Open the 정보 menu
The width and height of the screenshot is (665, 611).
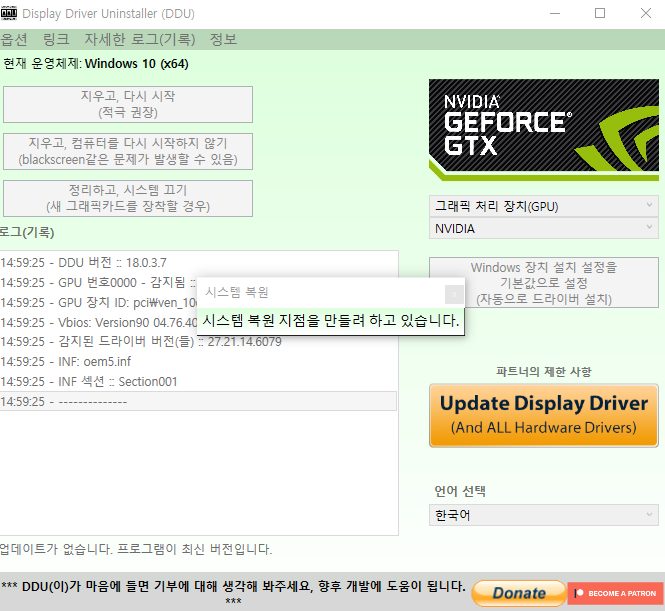click(x=223, y=39)
